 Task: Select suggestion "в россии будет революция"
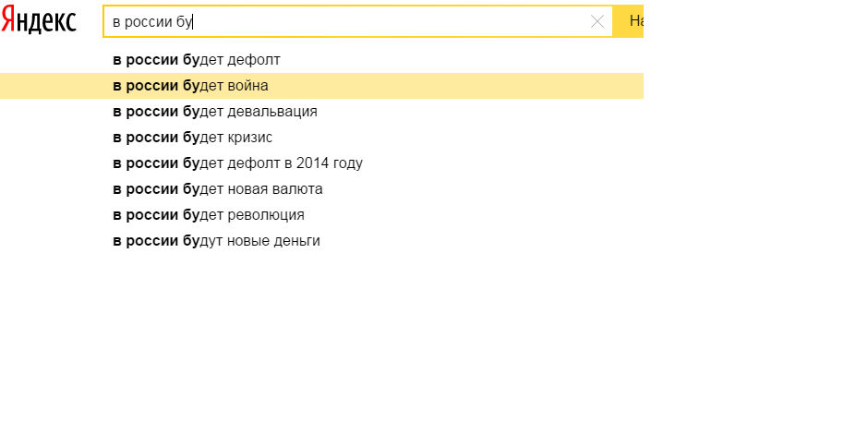point(208,215)
